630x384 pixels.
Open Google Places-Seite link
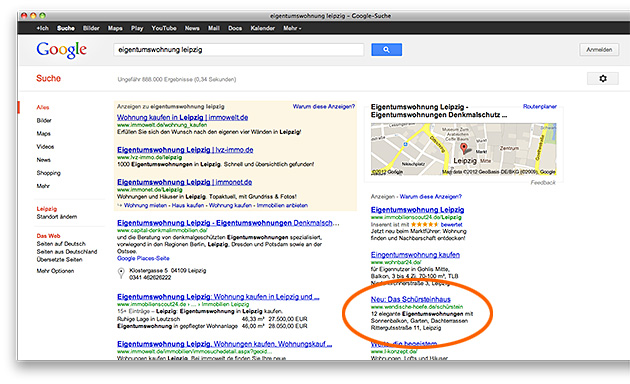point(143,258)
